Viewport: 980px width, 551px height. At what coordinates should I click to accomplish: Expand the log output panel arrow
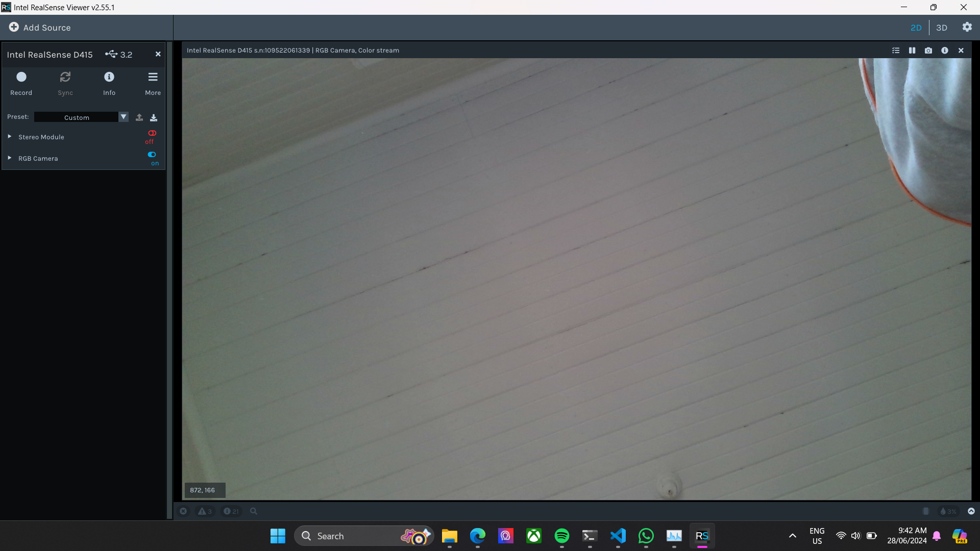971,511
